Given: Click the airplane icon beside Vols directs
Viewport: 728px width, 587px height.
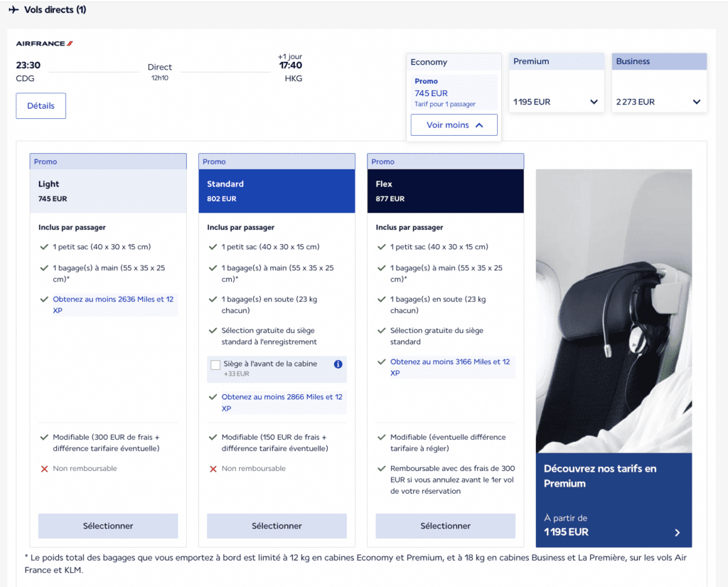Looking at the screenshot, I should [14, 9].
